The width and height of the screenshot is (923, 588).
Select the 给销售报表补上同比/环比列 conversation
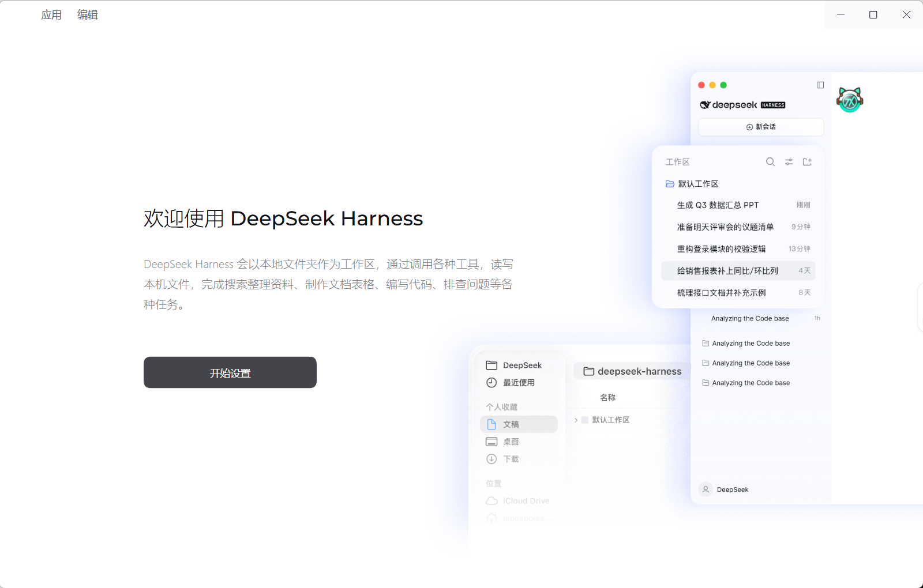(x=738, y=271)
